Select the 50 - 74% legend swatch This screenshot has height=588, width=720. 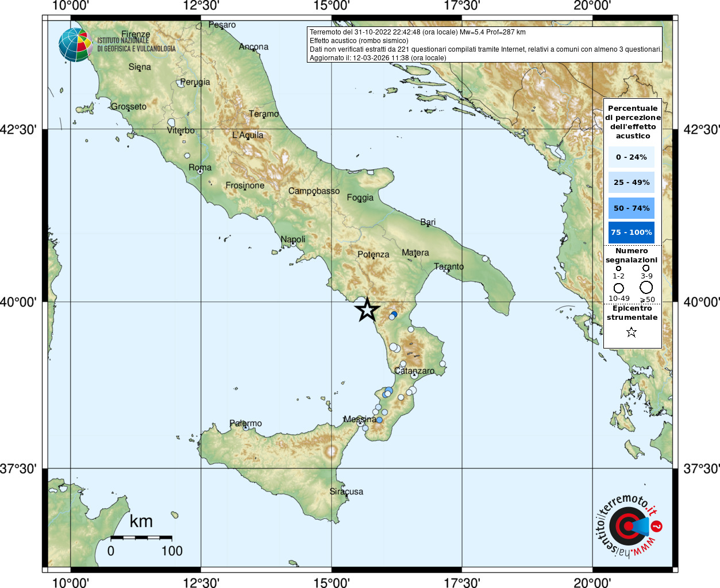(x=632, y=208)
